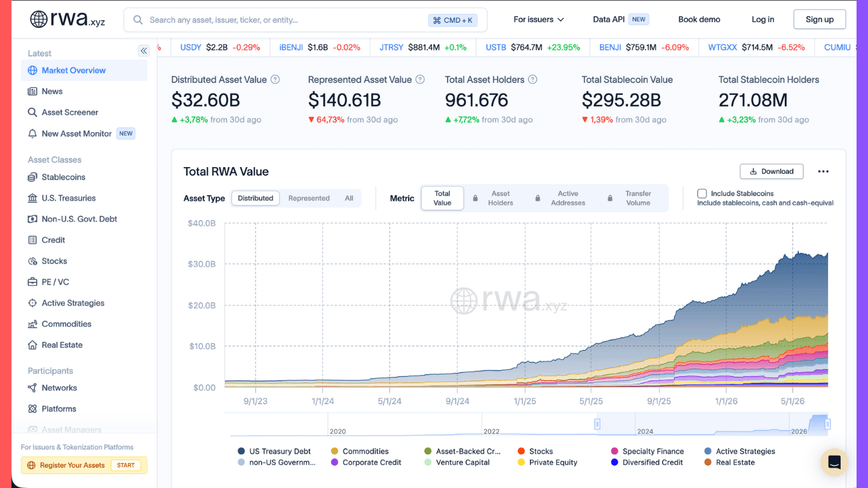868x488 pixels.
Task: Toggle Commodities legend swatch
Action: [x=335, y=451]
